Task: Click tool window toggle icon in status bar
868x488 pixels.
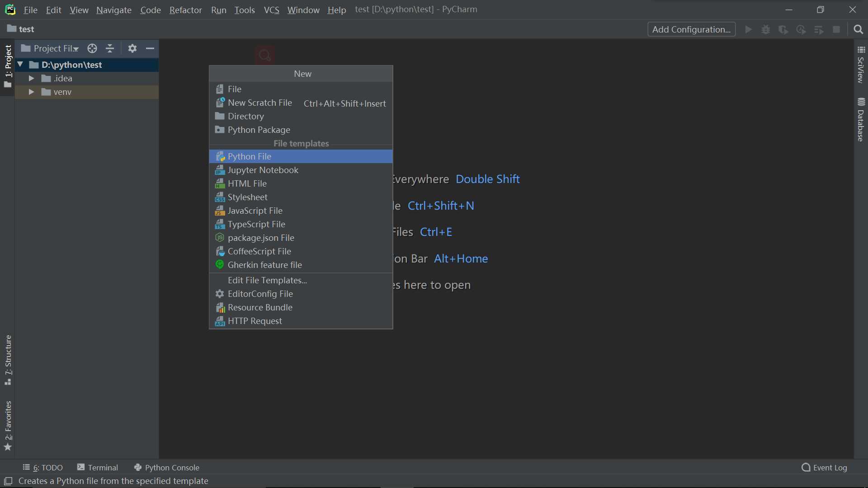Action: tap(8, 481)
